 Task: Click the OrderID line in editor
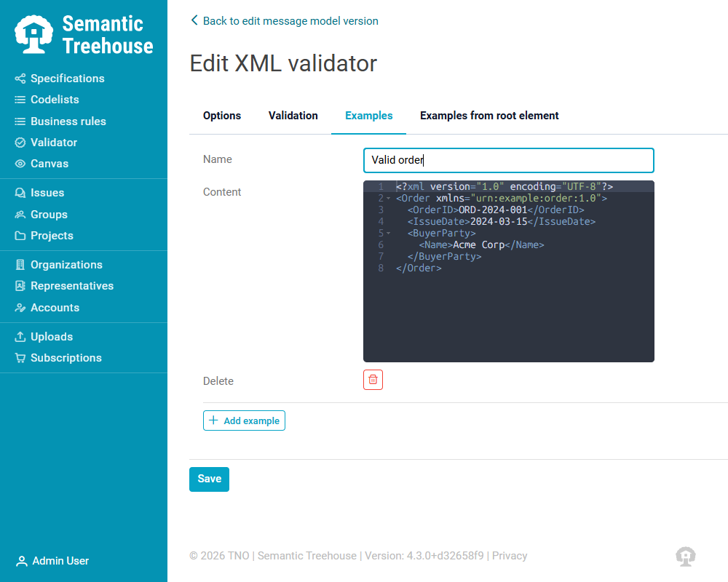click(496, 210)
